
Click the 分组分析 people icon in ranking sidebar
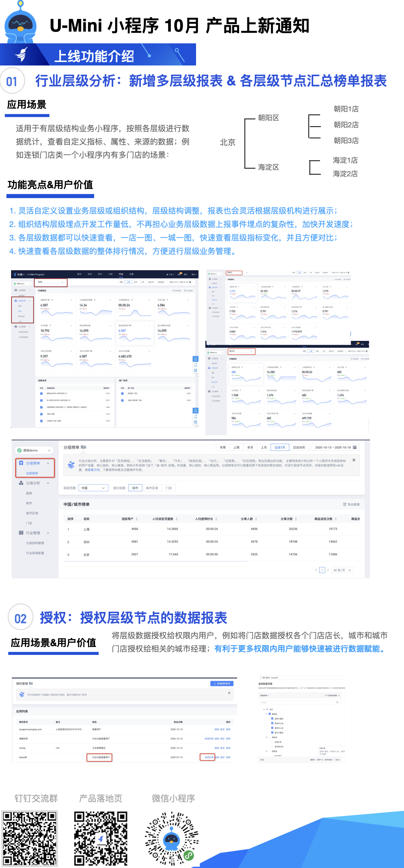[21, 483]
